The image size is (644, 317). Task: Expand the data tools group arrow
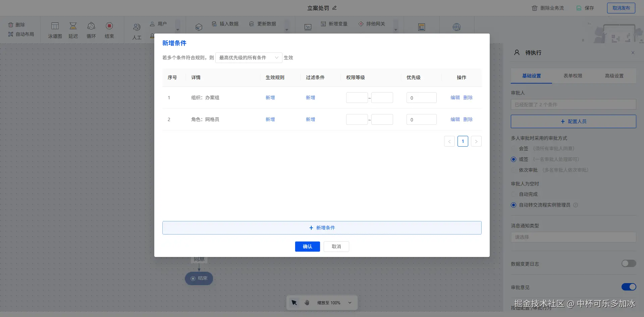coord(287,30)
